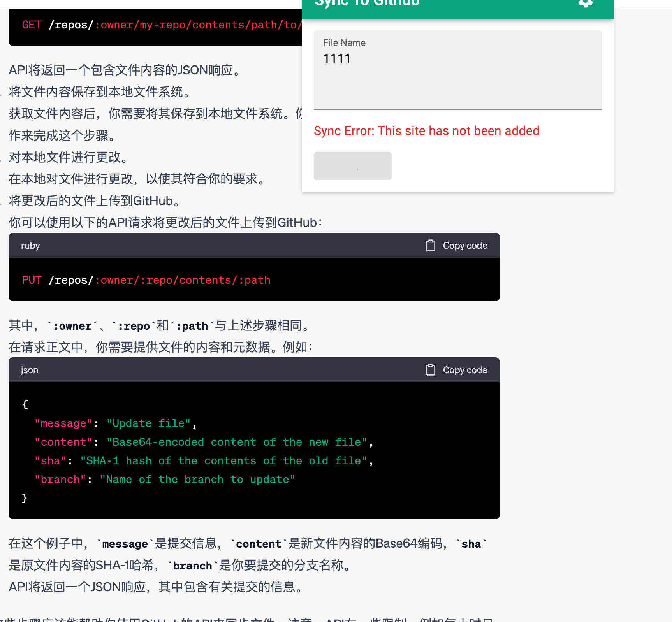Click line API将返回一个JSON响应，其中包含有关提交的信息。
Image resolution: width=672 pixels, height=622 pixels.
(156, 587)
